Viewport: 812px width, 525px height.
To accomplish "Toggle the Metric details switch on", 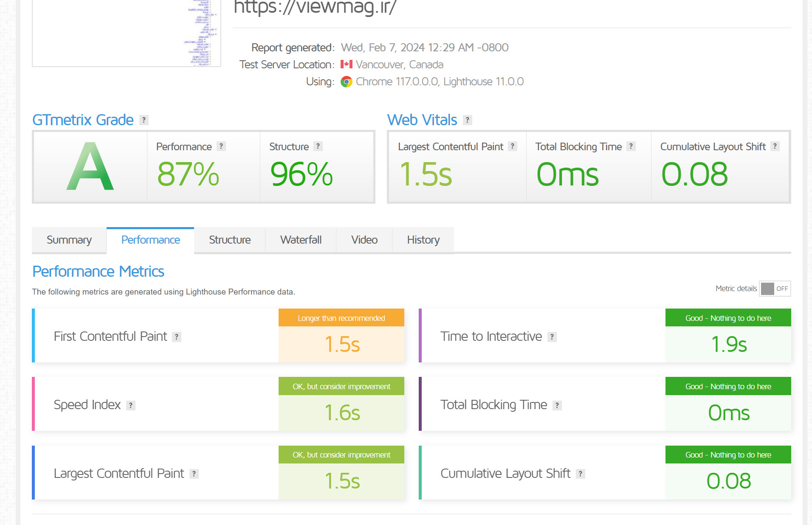I will [775, 289].
